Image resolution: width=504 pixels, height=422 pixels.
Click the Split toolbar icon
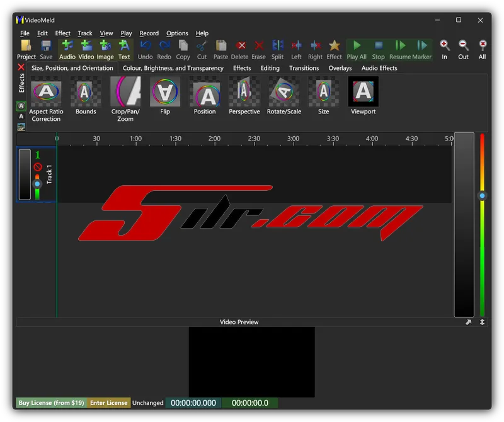pyautogui.click(x=277, y=50)
